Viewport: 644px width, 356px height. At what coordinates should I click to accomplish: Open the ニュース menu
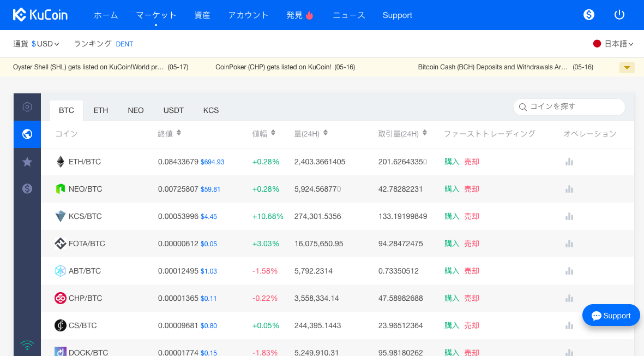[348, 15]
